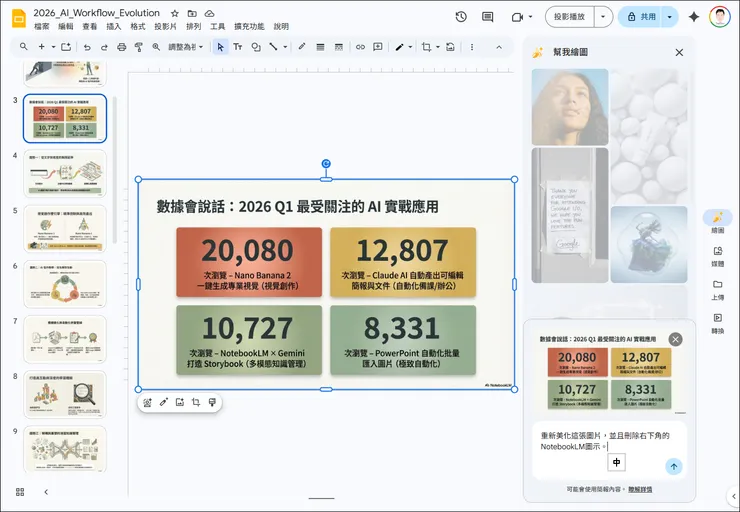Open the 說明 menu

coord(281,26)
